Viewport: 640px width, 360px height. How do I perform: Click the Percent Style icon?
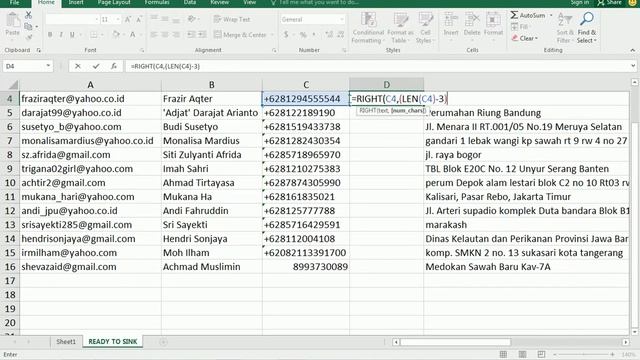(x=303, y=35)
